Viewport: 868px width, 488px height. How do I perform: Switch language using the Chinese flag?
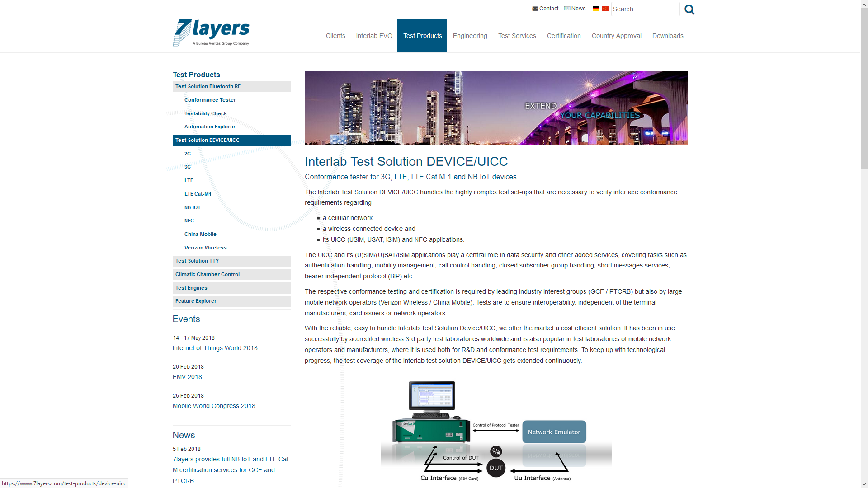click(605, 9)
